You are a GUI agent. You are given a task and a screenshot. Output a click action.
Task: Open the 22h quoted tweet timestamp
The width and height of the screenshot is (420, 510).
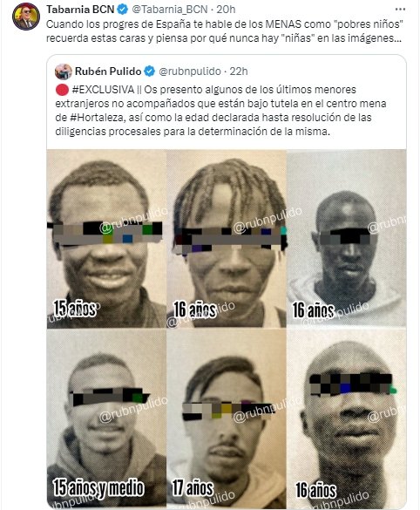pyautogui.click(x=239, y=71)
